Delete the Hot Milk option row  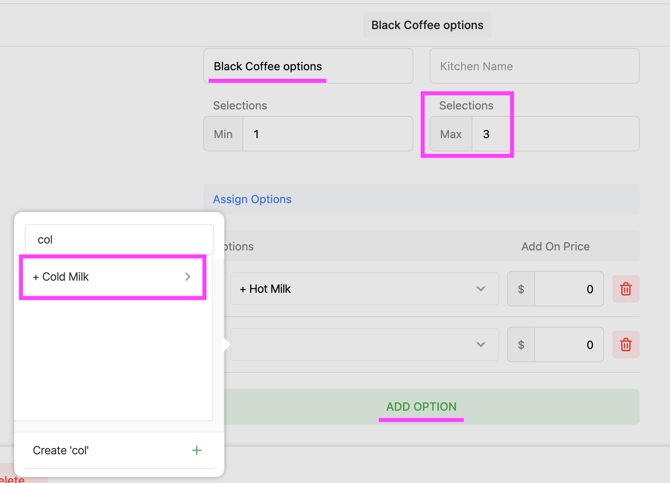click(625, 289)
